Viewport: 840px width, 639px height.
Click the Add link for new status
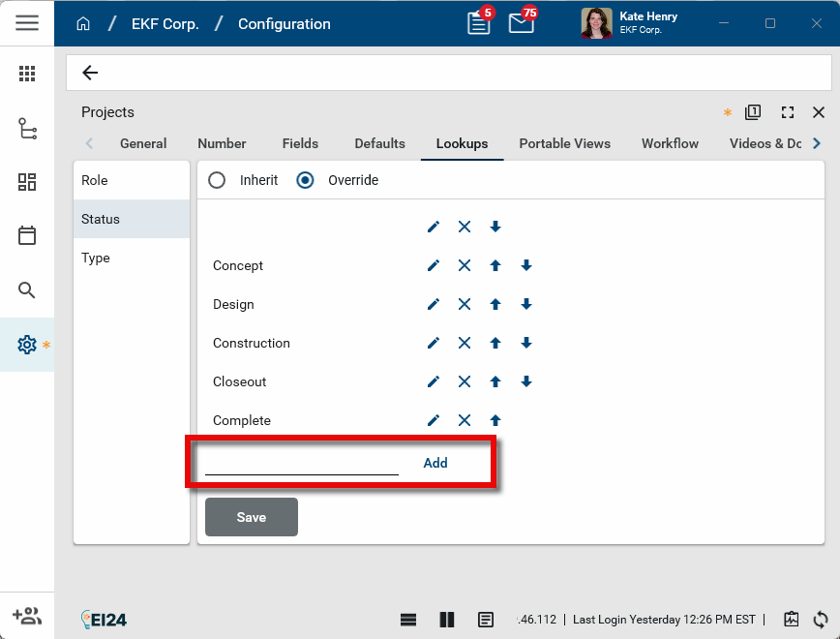pos(435,463)
